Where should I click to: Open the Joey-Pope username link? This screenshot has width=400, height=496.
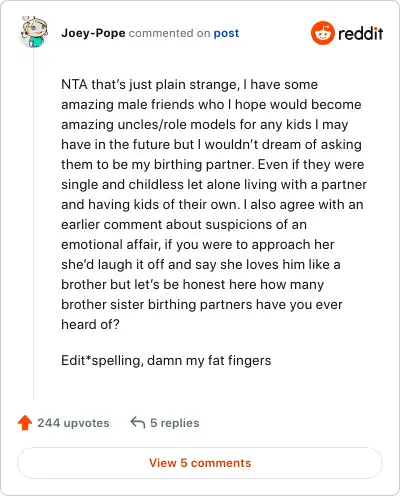pyautogui.click(x=93, y=33)
